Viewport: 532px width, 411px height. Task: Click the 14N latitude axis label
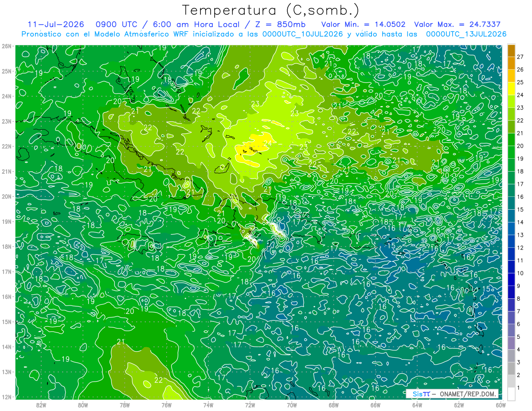pos(7,347)
